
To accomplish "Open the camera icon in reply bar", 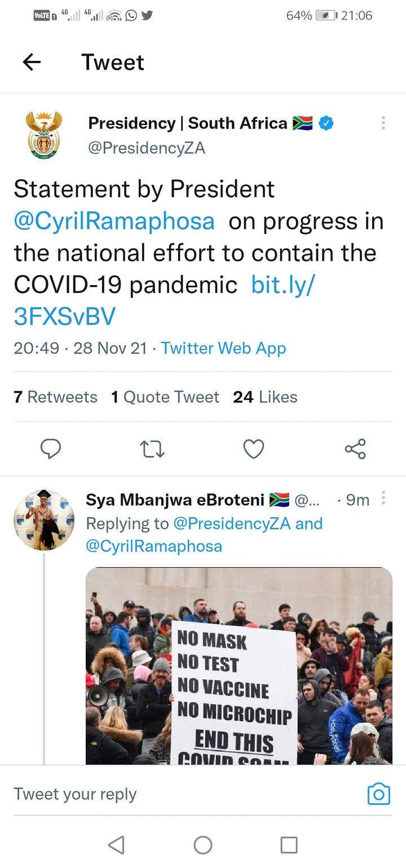I will pos(379,794).
